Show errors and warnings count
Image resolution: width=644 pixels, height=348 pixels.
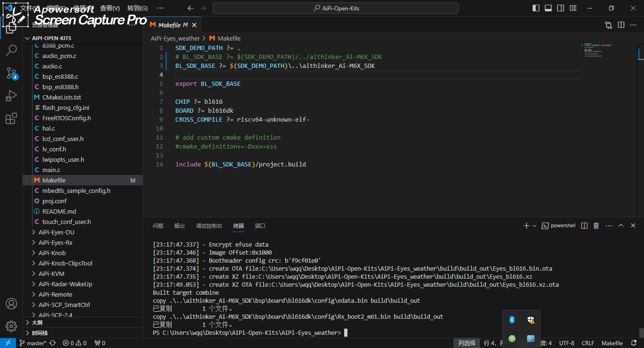[74, 343]
